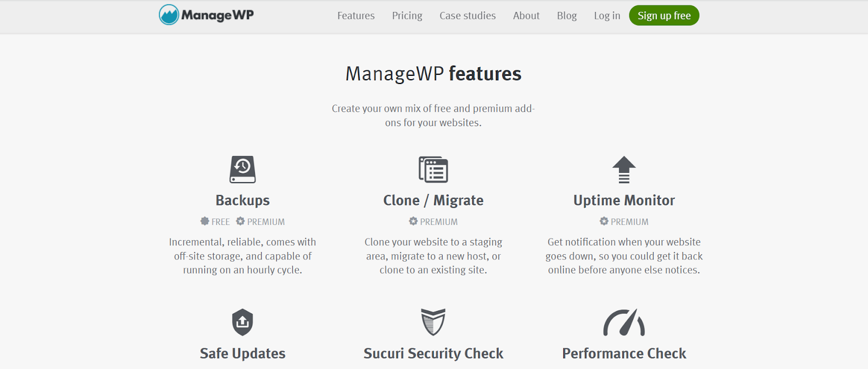Click the Sign up free button
Screen dimensions: 868x369
click(x=664, y=16)
